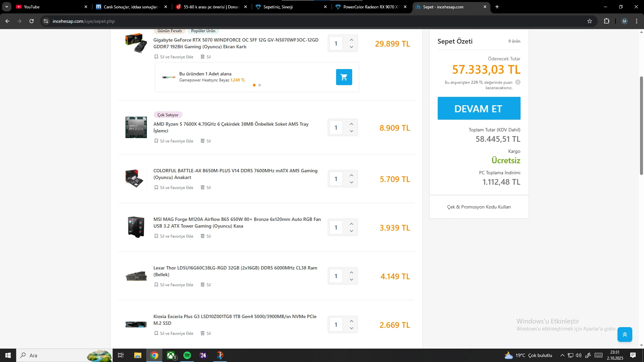Bookmark this page with the star icon
The height and width of the screenshot is (362, 644).
pos(590,21)
